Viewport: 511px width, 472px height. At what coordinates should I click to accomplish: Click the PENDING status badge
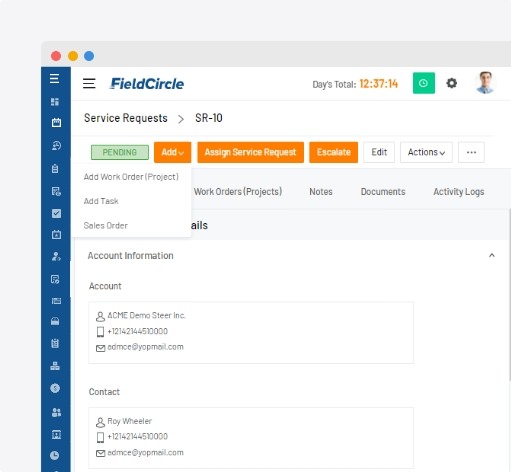coord(120,152)
